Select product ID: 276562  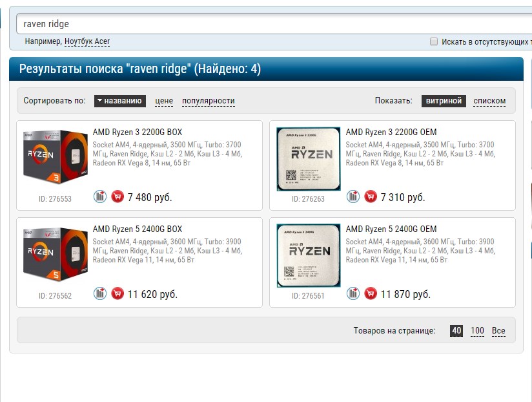click(55, 296)
